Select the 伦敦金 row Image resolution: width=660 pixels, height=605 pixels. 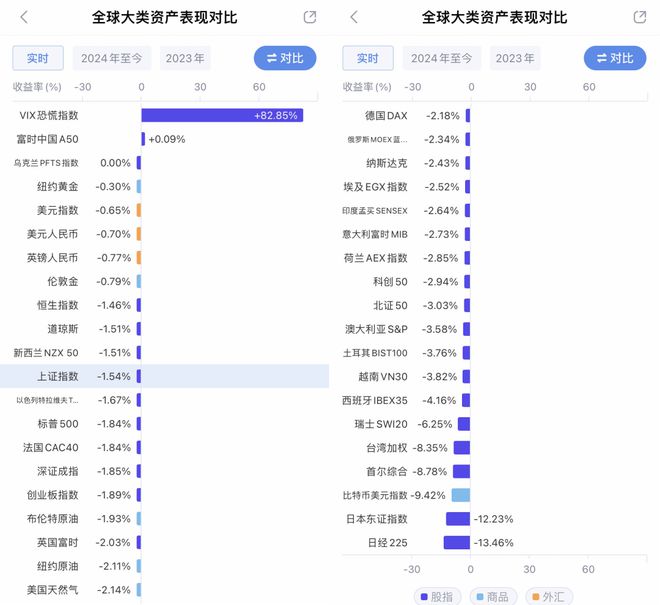(165, 281)
